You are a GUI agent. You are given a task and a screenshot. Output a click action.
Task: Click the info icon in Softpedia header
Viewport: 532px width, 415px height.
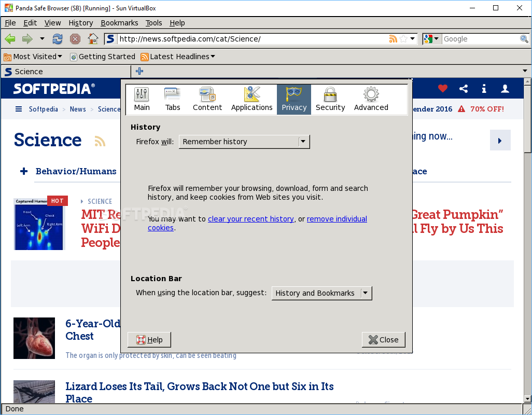click(484, 89)
